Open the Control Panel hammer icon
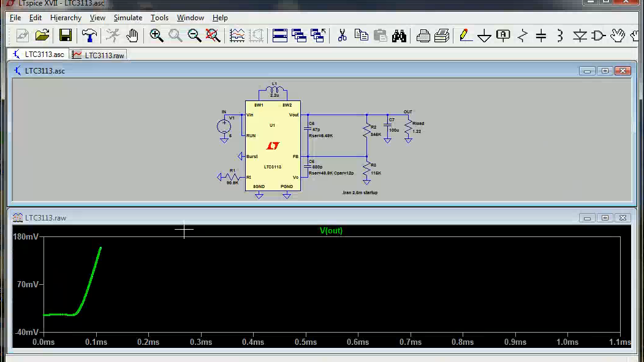Screen dimensions: 644x362 (89, 36)
